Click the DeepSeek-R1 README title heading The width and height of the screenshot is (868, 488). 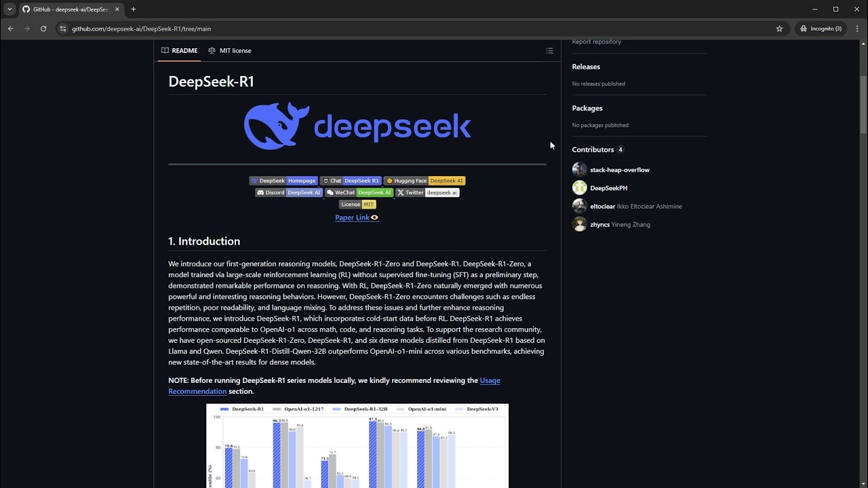pyautogui.click(x=211, y=81)
